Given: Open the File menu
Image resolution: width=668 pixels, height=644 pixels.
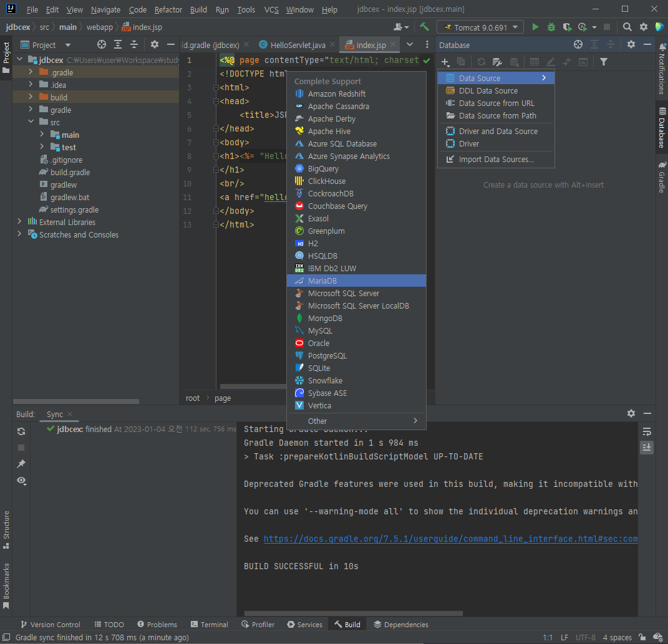Looking at the screenshot, I should click(32, 9).
